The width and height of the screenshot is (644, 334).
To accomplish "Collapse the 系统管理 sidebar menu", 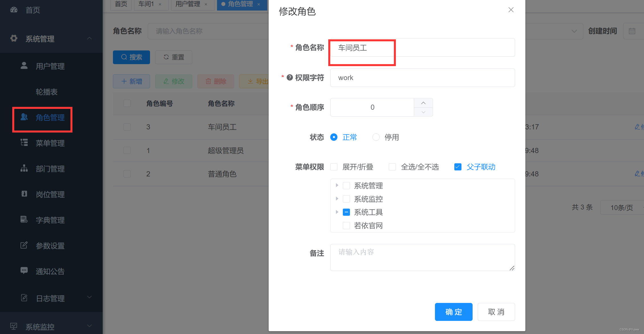I will pyautogui.click(x=89, y=38).
